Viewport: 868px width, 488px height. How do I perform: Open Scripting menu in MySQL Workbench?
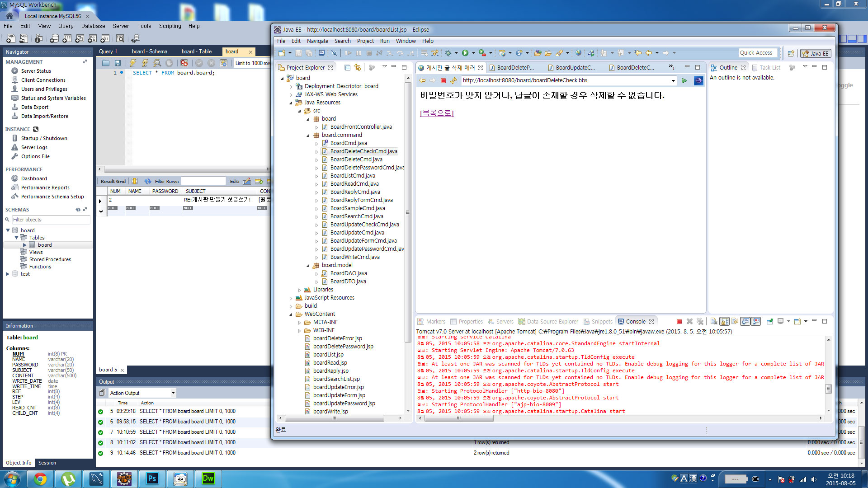[x=170, y=26]
